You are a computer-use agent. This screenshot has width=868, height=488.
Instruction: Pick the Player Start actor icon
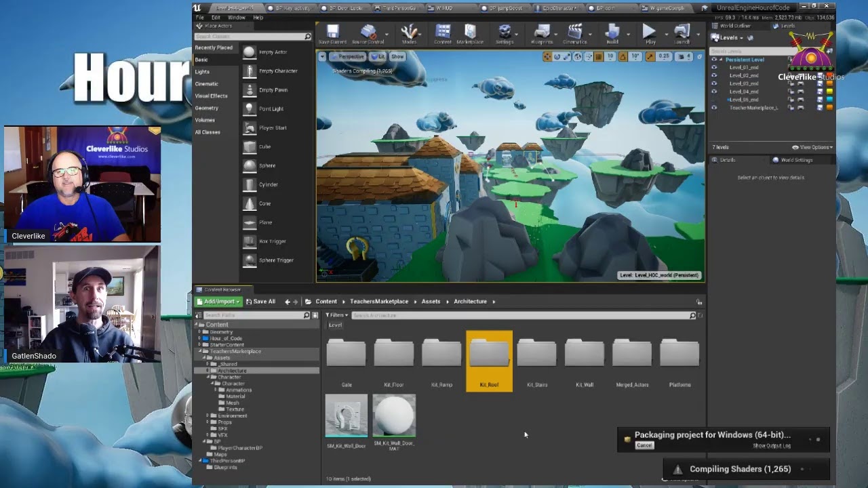pyautogui.click(x=250, y=127)
